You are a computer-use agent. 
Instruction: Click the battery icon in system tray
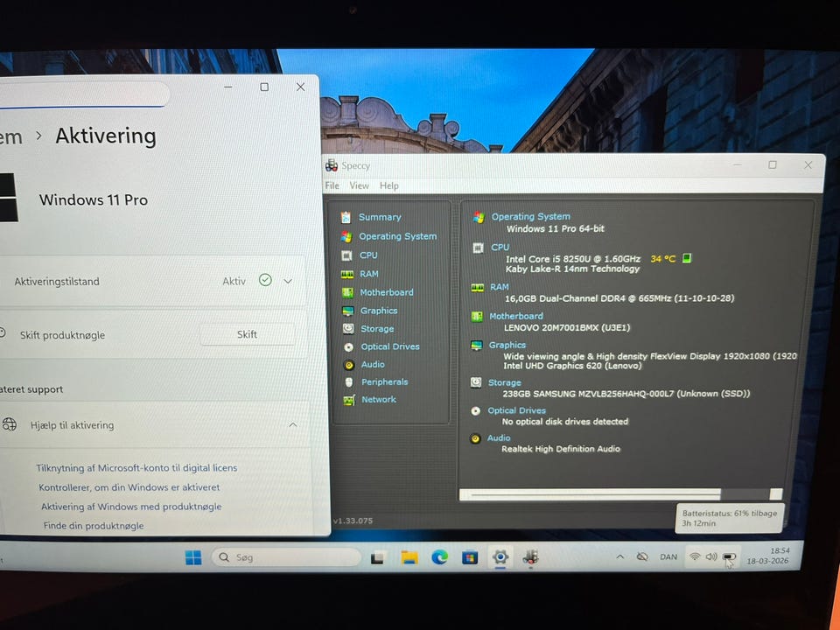pos(728,557)
